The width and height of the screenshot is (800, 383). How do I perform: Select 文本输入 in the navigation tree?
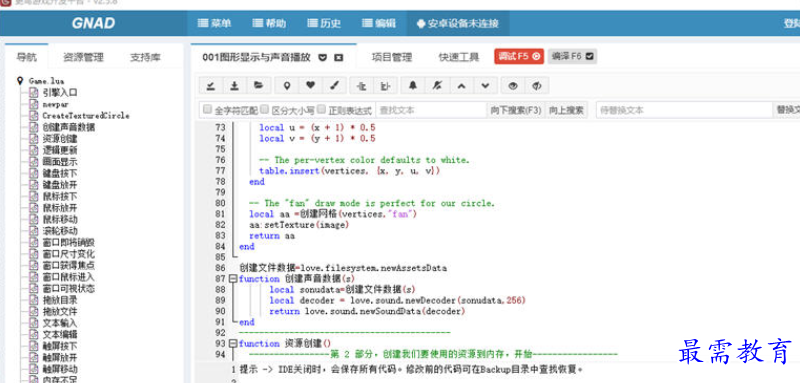60,323
